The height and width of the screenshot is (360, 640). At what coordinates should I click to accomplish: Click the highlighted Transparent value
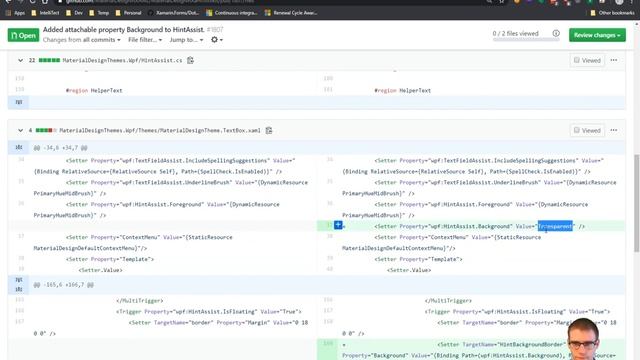tap(555, 226)
